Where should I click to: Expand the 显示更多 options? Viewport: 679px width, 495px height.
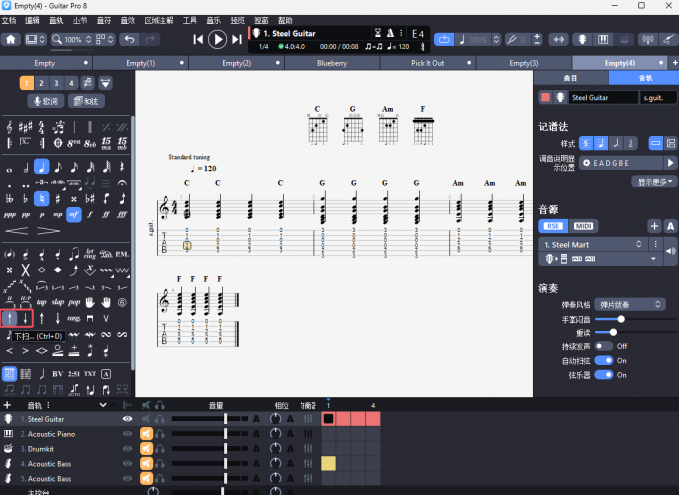point(655,181)
